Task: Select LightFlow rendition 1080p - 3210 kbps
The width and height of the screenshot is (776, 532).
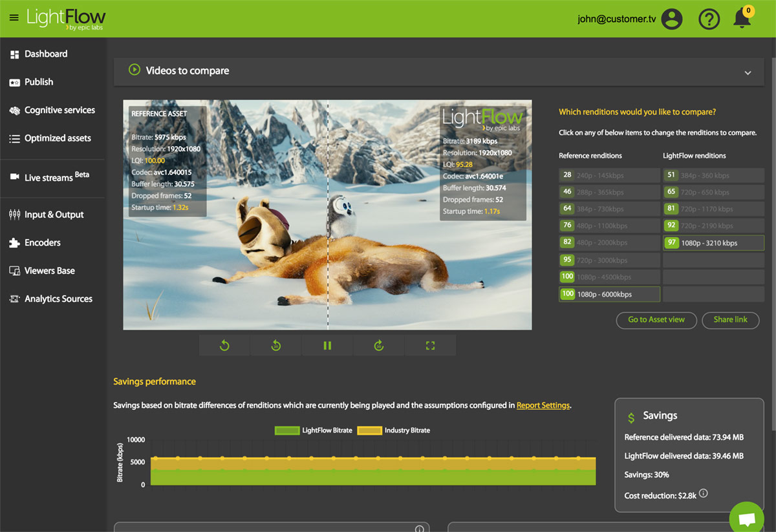Action: 713,243
